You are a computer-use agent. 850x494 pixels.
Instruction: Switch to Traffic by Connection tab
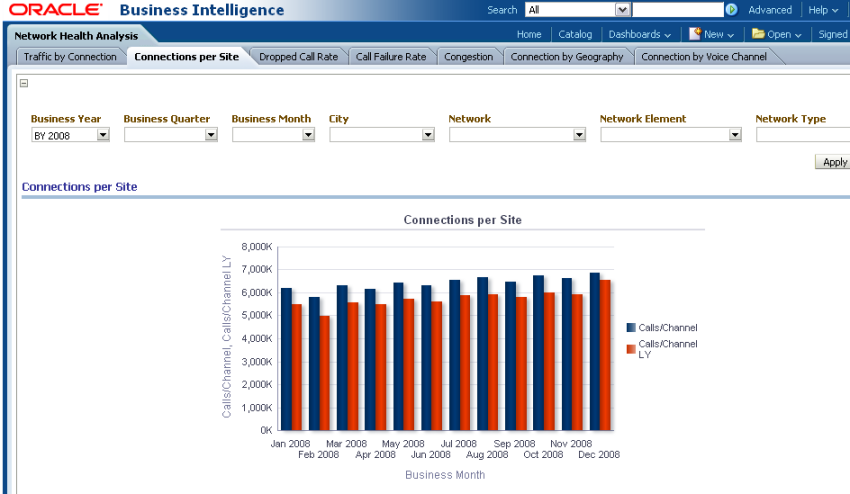(70, 56)
